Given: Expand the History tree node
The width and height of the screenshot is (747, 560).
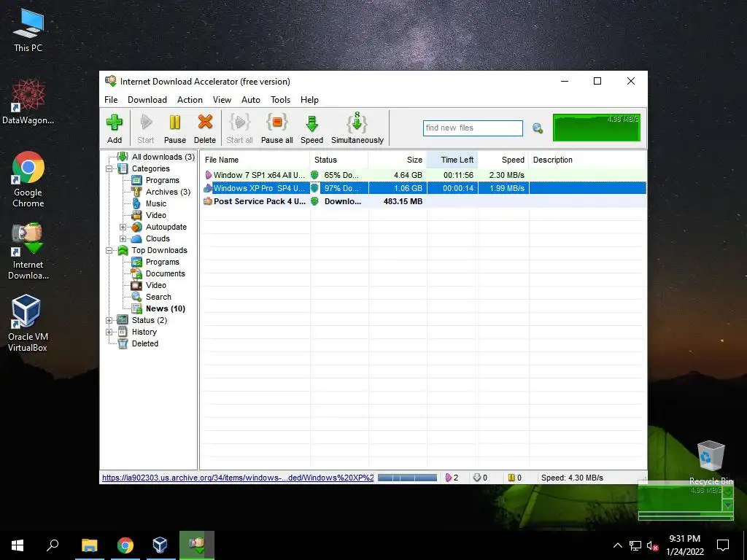Looking at the screenshot, I should [109, 332].
